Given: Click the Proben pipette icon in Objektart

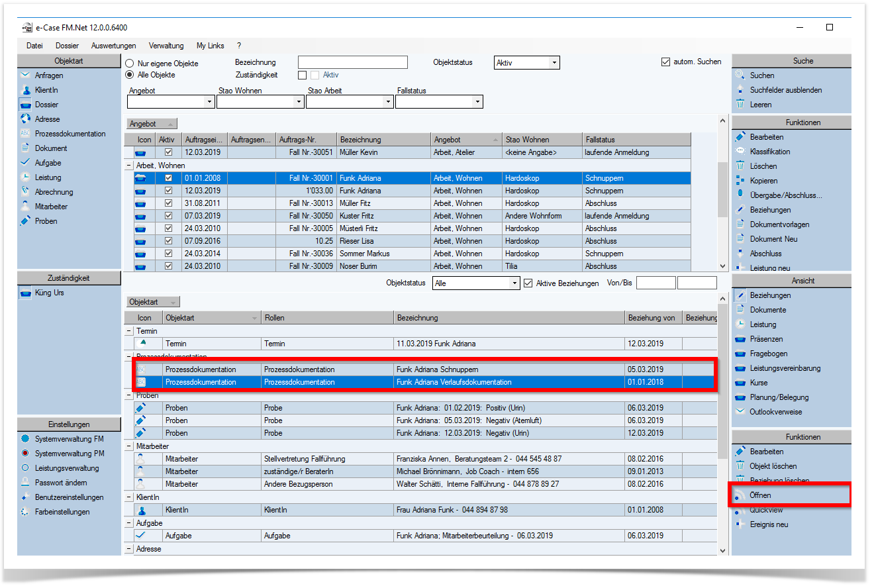Looking at the screenshot, I should tap(25, 221).
